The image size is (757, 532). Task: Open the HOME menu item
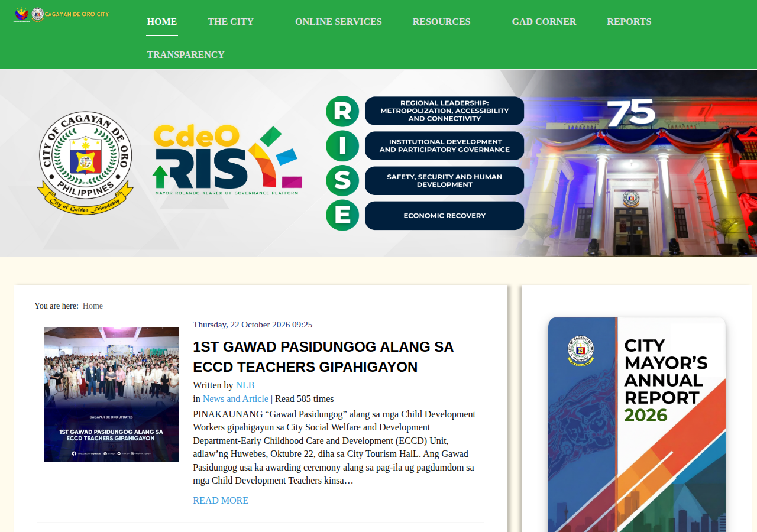162,22
